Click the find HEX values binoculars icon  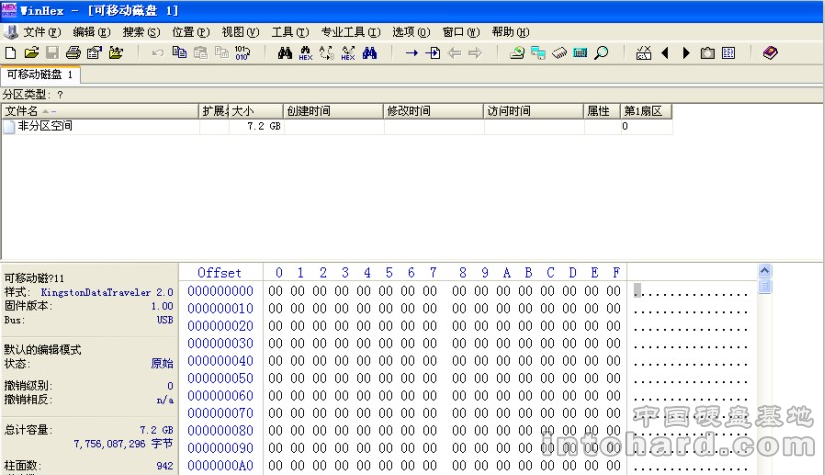306,53
